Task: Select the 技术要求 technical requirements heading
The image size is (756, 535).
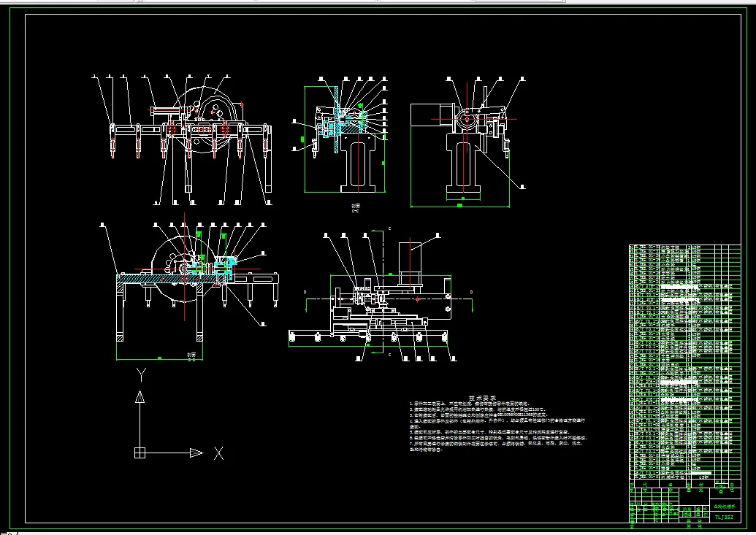Action: pos(482,398)
